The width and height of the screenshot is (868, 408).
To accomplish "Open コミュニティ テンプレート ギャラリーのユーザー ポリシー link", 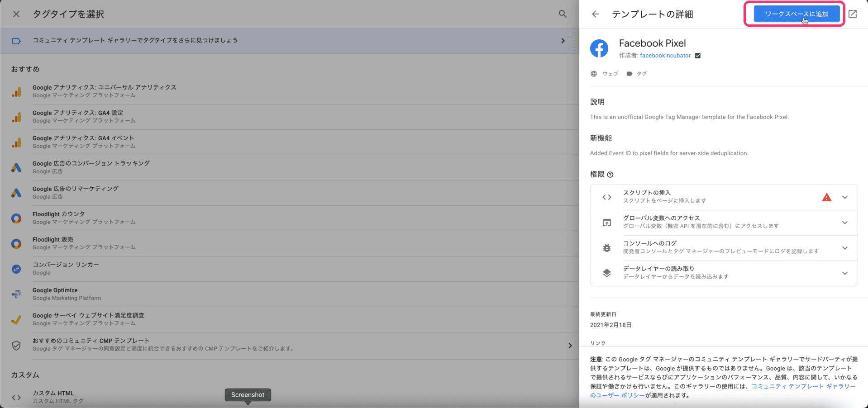I will [723, 391].
